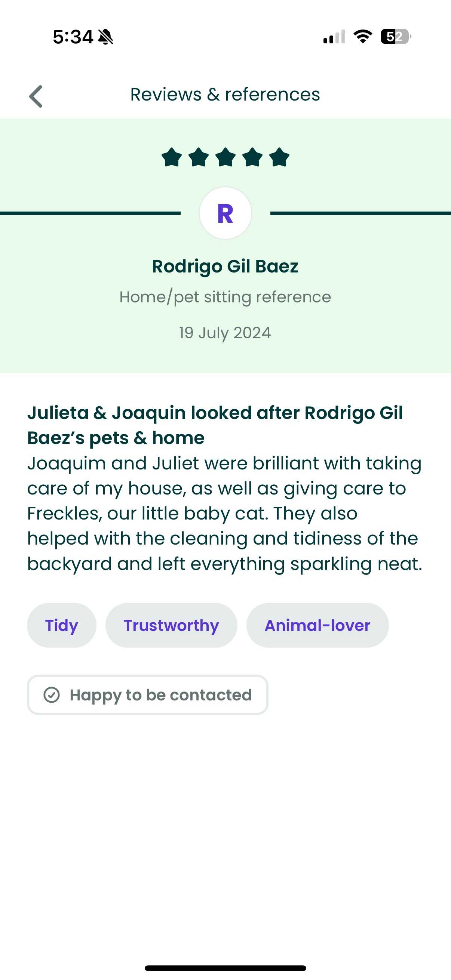The width and height of the screenshot is (451, 980).
Task: Tap the check-circle icon beside Happy to be contacted
Action: pos(52,695)
